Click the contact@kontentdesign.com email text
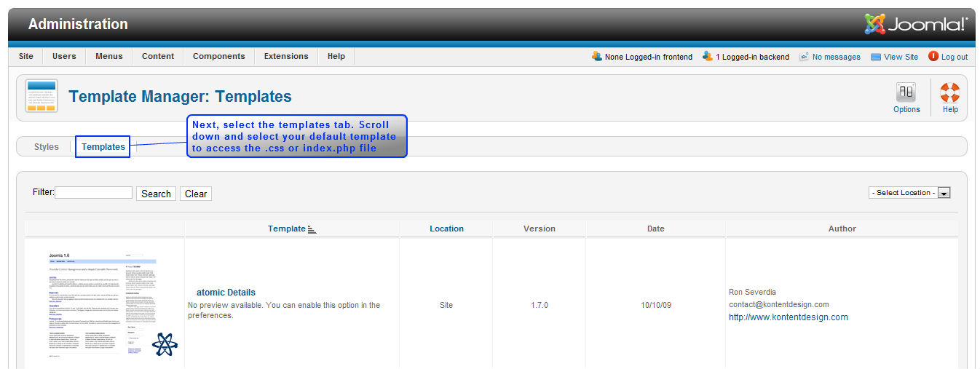Viewport: 980px width, 369px height. click(x=779, y=305)
